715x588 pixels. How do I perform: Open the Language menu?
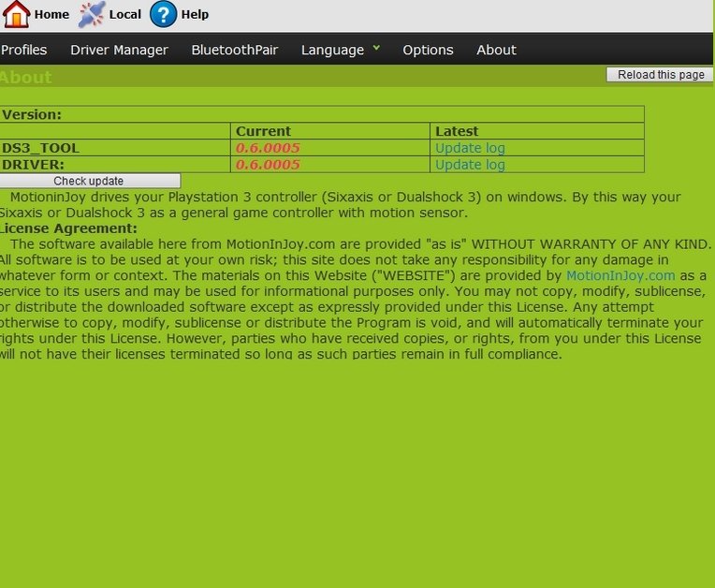[x=332, y=50]
